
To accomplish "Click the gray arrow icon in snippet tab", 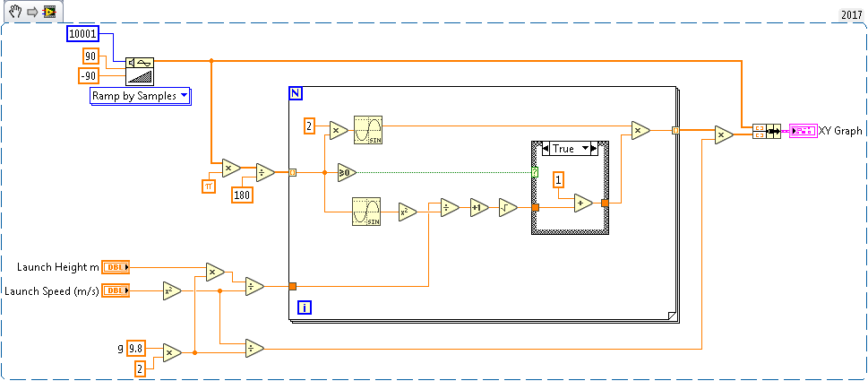I will coord(31,12).
